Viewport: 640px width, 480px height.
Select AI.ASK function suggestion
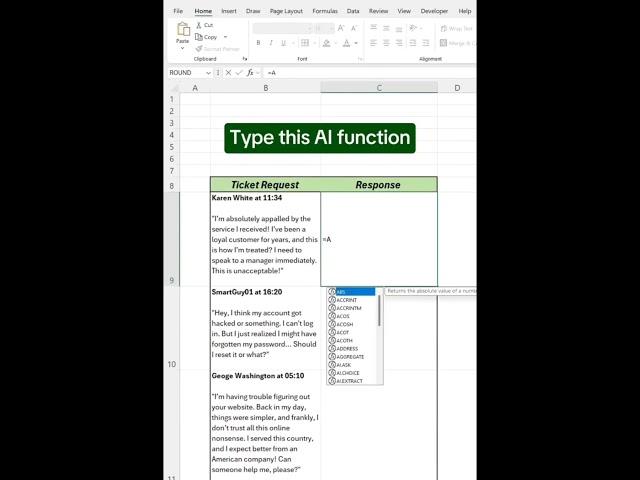pyautogui.click(x=352, y=365)
